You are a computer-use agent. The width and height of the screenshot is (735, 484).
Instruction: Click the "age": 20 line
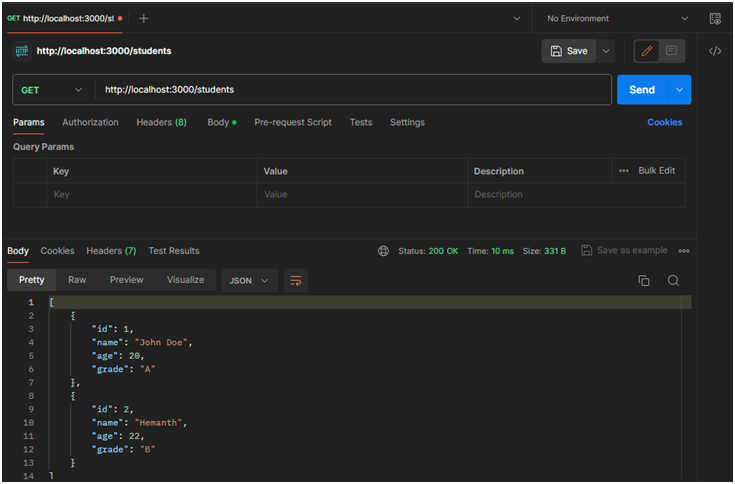(x=118, y=356)
